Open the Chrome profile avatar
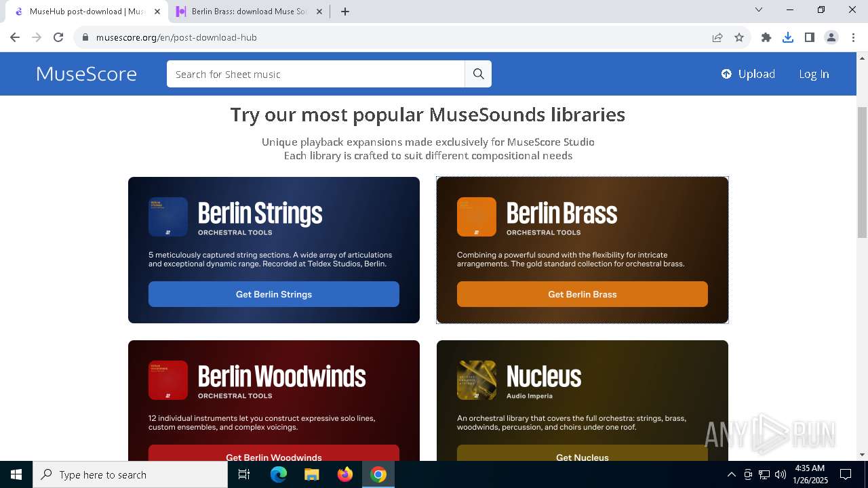Viewport: 868px width, 488px height. click(x=831, y=37)
